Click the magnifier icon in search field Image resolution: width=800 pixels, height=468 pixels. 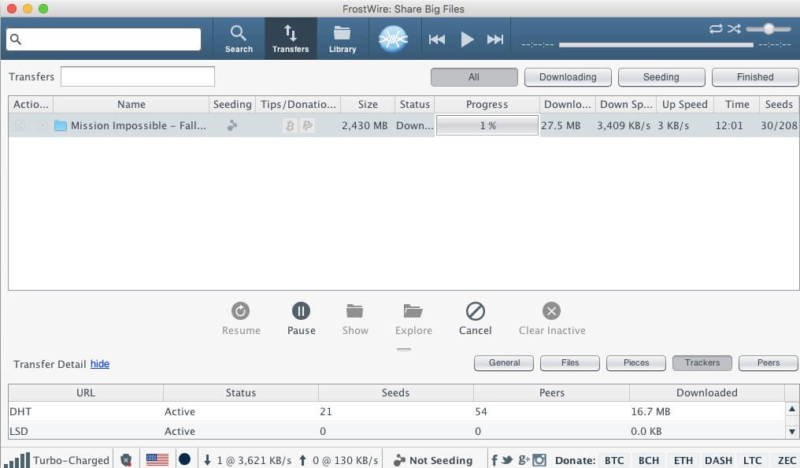(x=16, y=39)
